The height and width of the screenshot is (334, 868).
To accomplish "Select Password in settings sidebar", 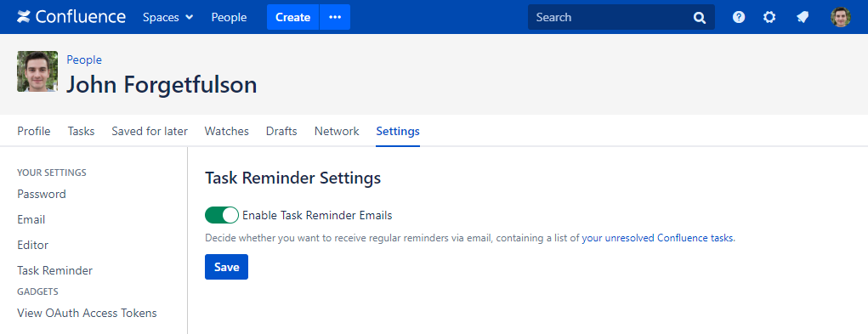I will 42,194.
